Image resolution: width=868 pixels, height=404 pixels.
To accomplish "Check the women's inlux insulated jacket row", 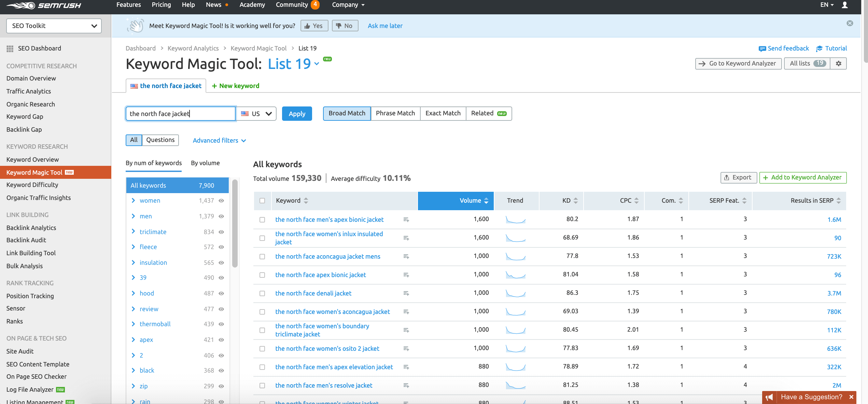I will point(262,238).
